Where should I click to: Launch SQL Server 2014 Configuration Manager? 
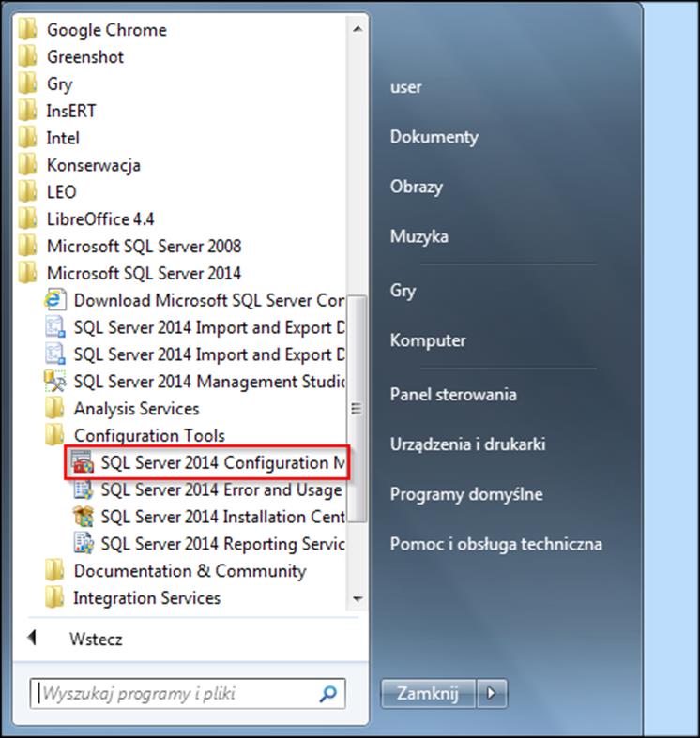pyautogui.click(x=207, y=462)
